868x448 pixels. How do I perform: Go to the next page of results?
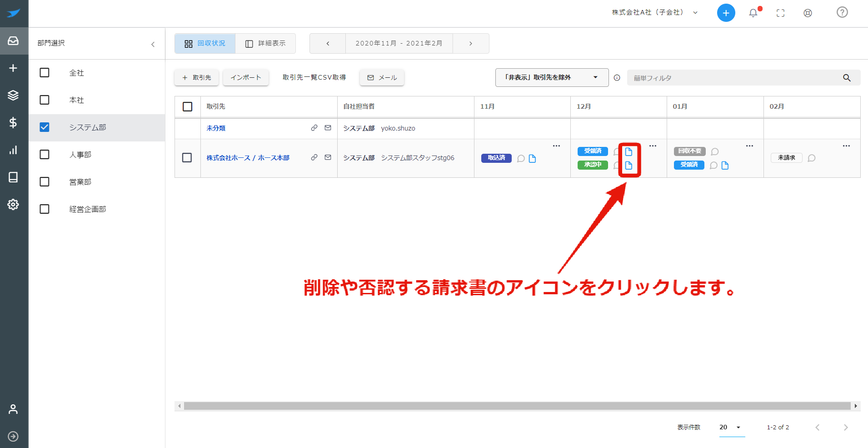click(x=846, y=428)
